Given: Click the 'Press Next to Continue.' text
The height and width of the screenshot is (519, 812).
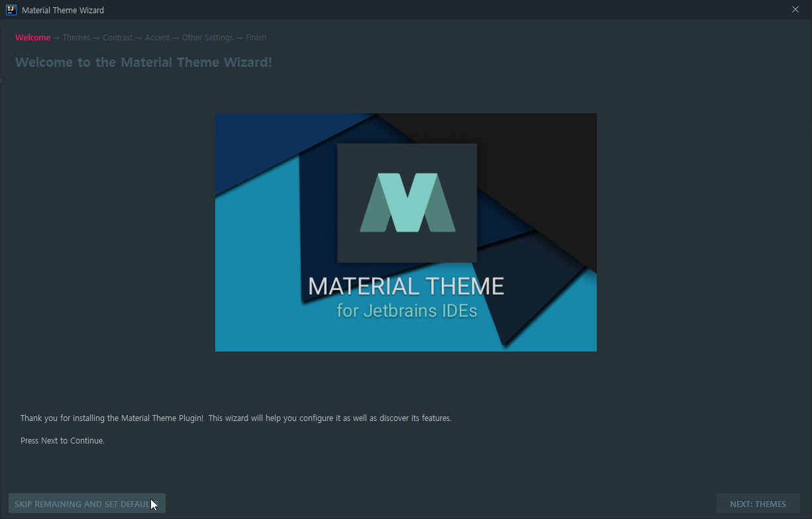Looking at the screenshot, I should click(62, 441).
